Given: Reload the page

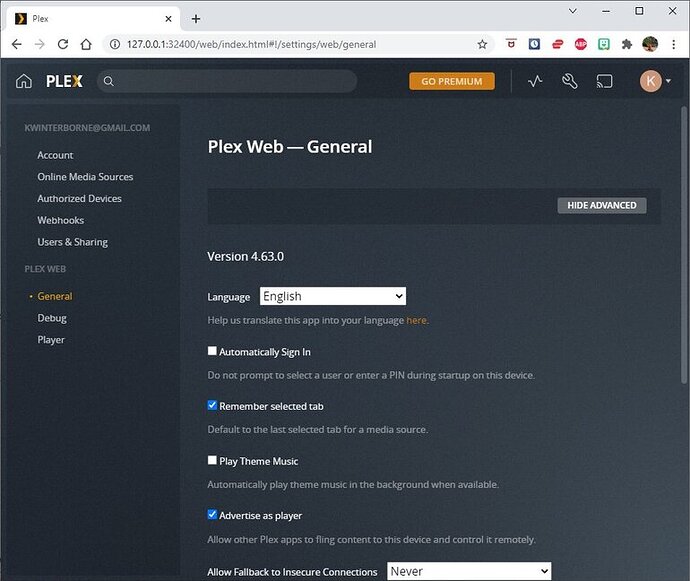Looking at the screenshot, I should [x=63, y=44].
